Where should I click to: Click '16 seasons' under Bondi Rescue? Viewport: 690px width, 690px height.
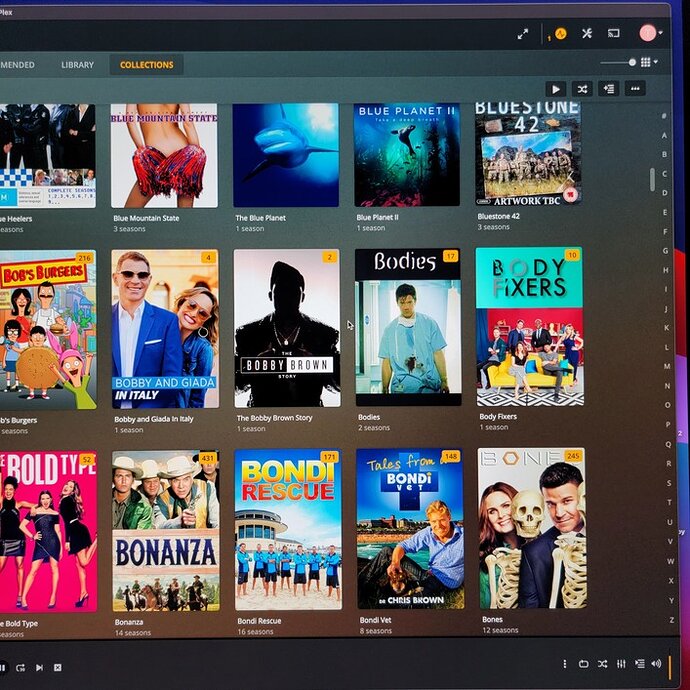255,632
